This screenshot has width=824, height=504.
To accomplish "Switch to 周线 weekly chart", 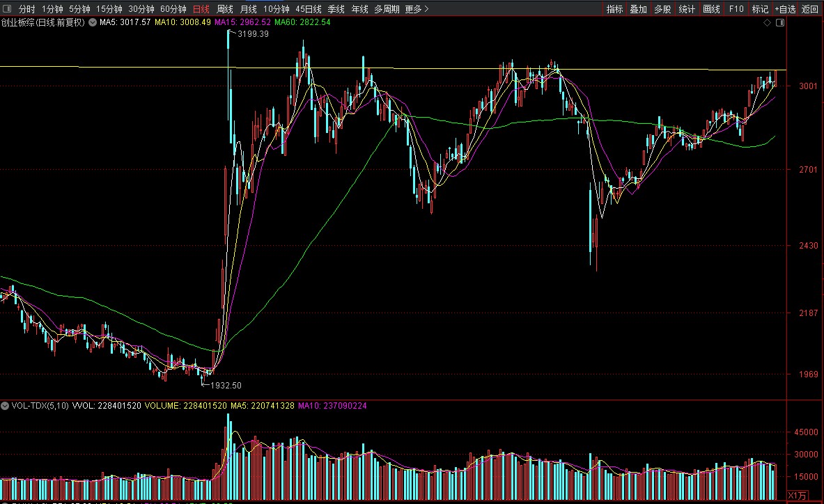I will (x=225, y=9).
